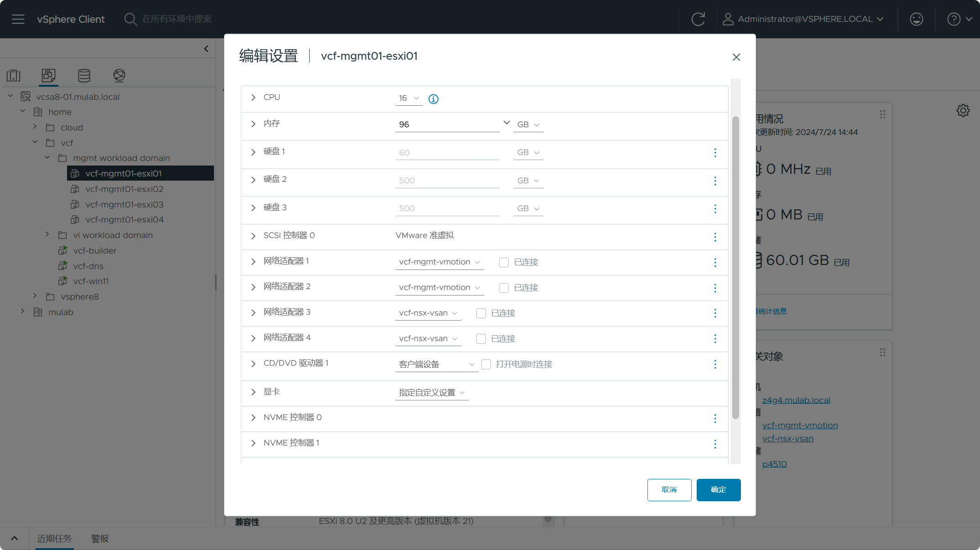The width and height of the screenshot is (980, 550).
Task: Open Administrator@VSPHERE.LOCAL user menu
Action: tap(803, 19)
